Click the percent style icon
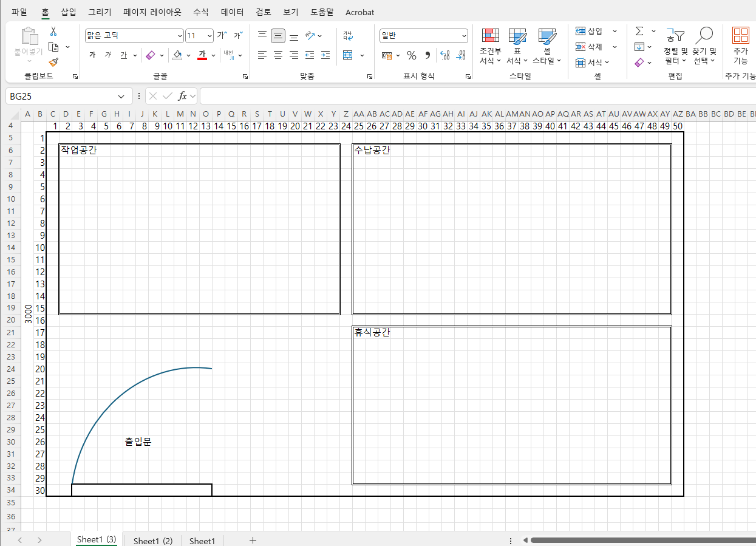Image resolution: width=756 pixels, height=546 pixels. 412,55
